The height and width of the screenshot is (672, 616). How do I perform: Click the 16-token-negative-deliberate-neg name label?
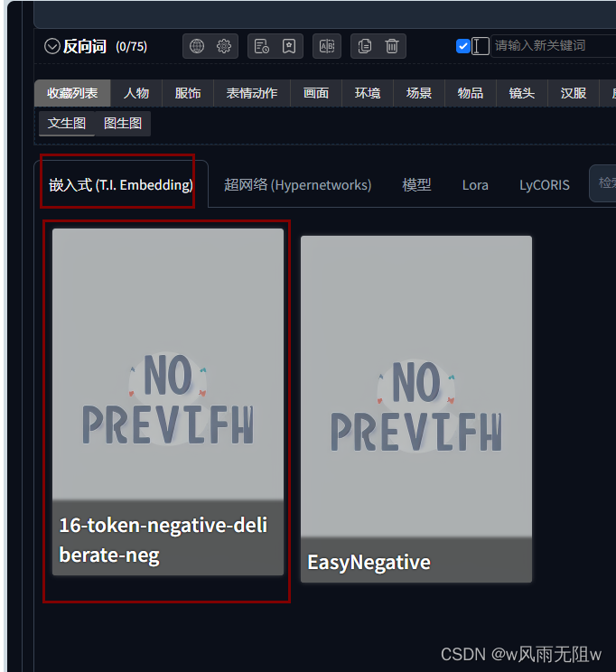pyautogui.click(x=163, y=539)
